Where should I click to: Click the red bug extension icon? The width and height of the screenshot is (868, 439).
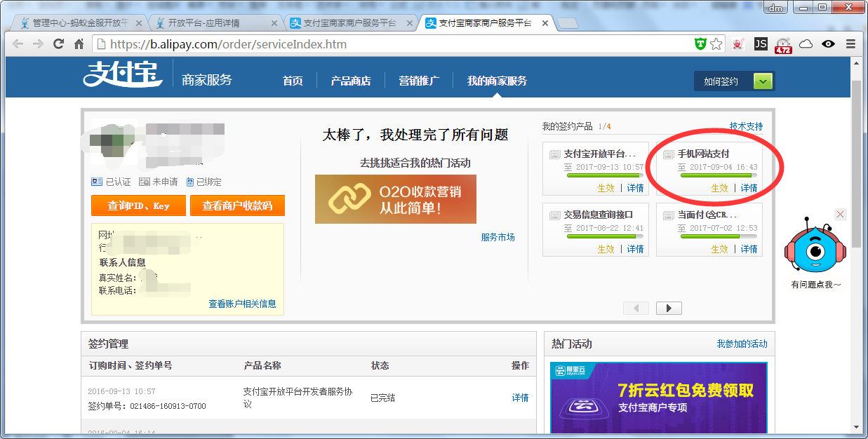click(x=738, y=44)
